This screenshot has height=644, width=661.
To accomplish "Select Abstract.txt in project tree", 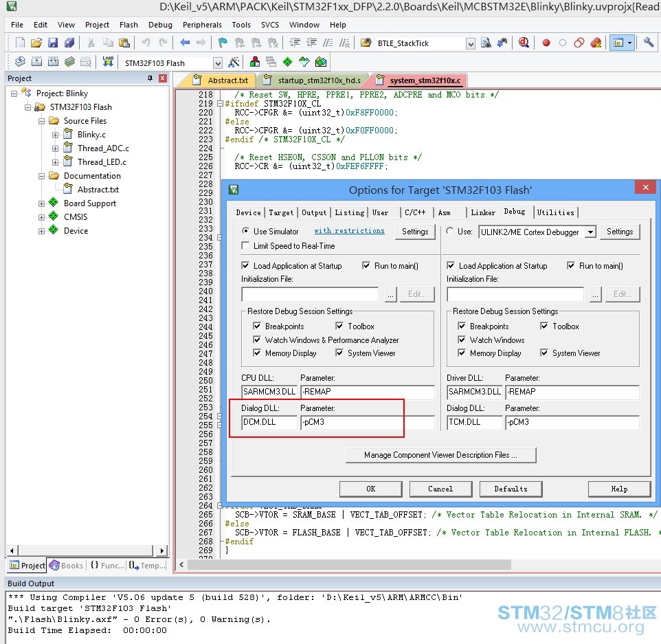I will (98, 190).
